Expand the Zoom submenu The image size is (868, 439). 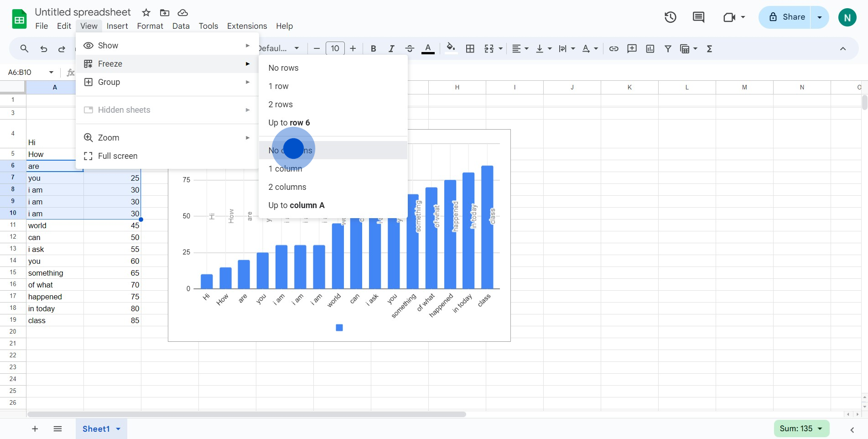(x=167, y=138)
